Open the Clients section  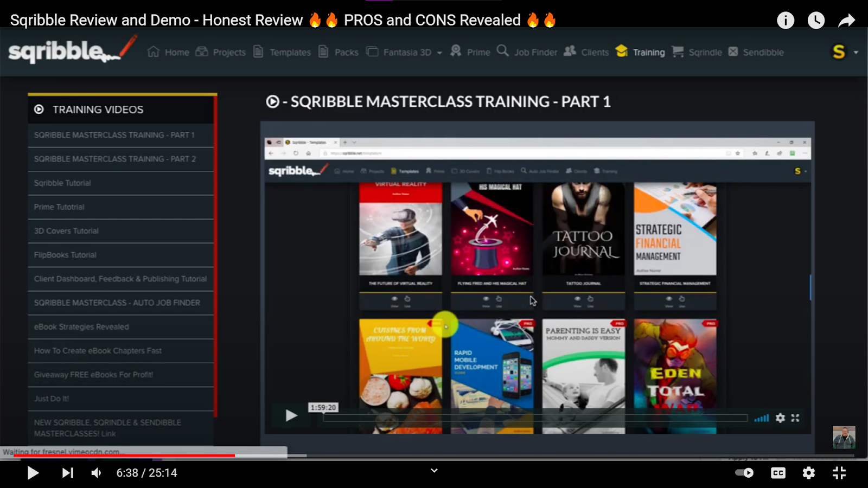click(586, 52)
